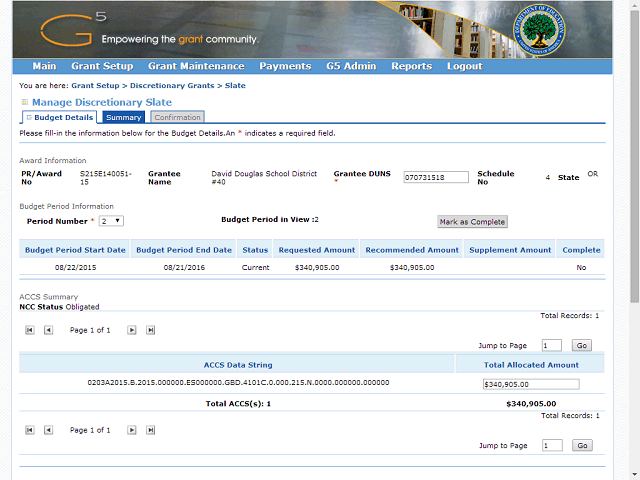Click the Total Allocated Amount input field

tap(531, 384)
